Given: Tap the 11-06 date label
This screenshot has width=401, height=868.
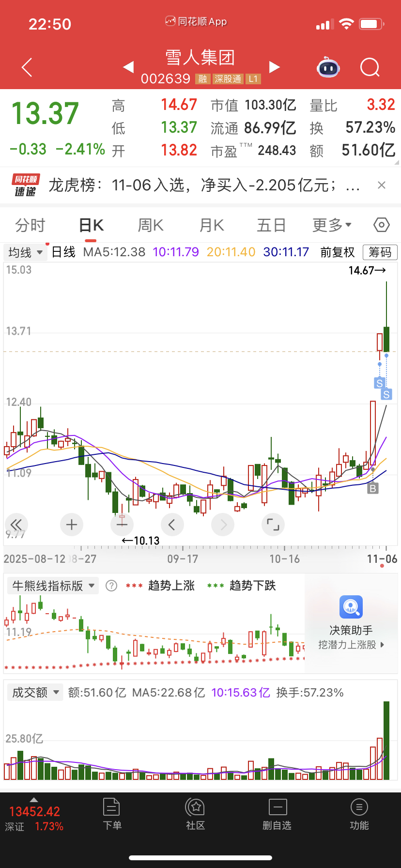Looking at the screenshot, I should click(x=382, y=559).
